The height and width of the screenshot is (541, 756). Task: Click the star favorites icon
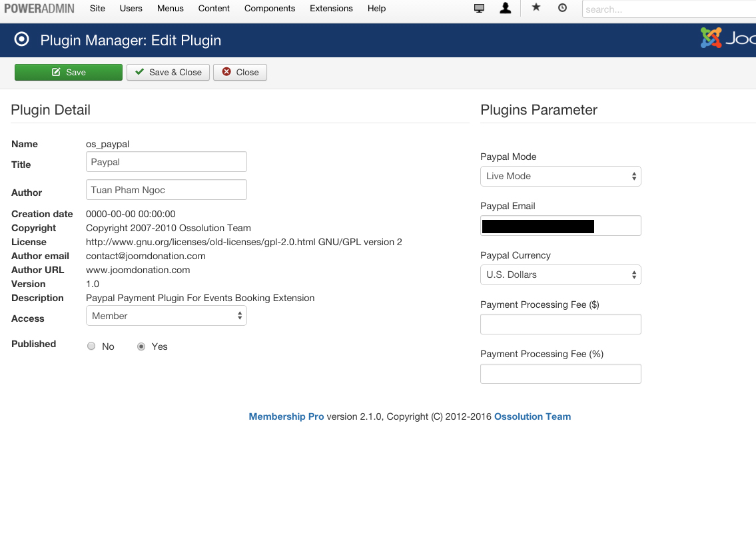[x=536, y=7]
